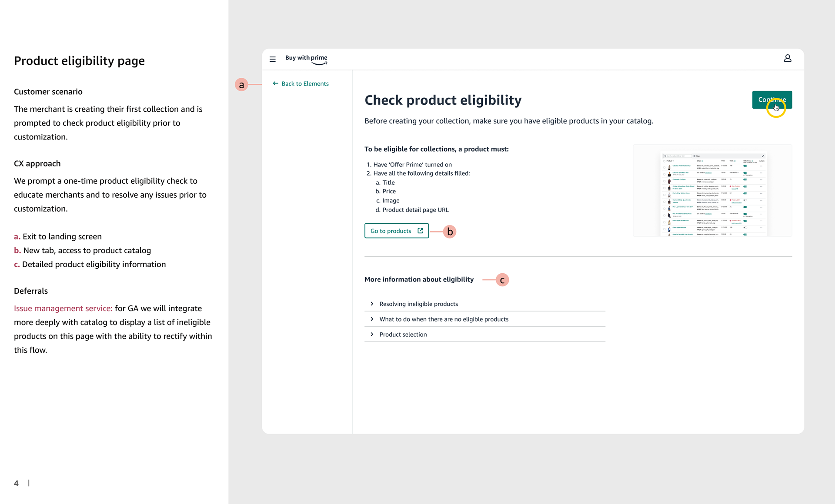Screen dimensions: 835x504
Task: Expand What to do when no eligible products
Action: coord(444,319)
